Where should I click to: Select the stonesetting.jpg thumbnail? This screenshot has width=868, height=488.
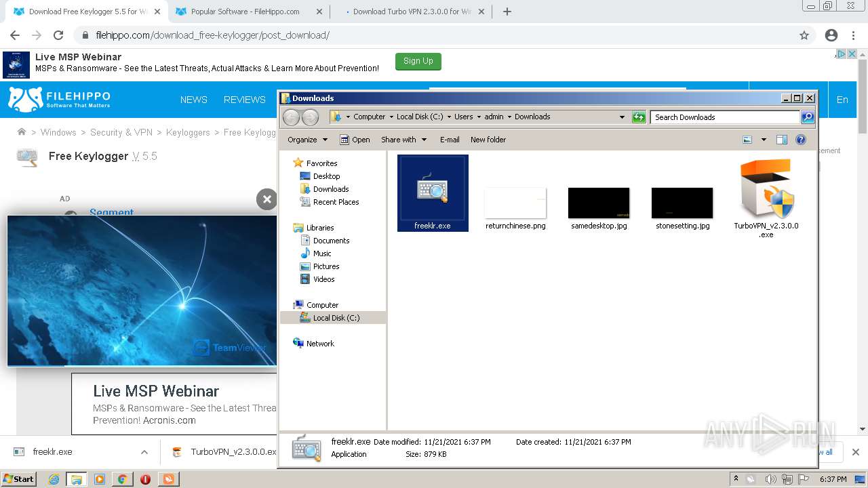pyautogui.click(x=682, y=203)
